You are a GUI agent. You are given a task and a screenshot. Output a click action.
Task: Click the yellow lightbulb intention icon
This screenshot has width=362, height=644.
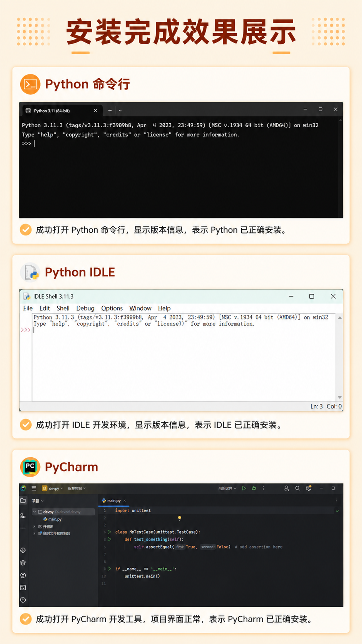pyautogui.click(x=179, y=518)
